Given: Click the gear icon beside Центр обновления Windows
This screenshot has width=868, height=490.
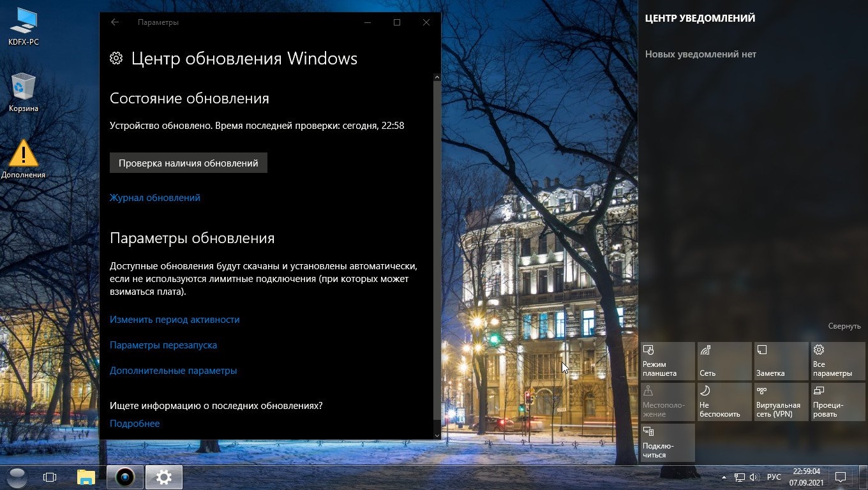Looking at the screenshot, I should coord(116,59).
